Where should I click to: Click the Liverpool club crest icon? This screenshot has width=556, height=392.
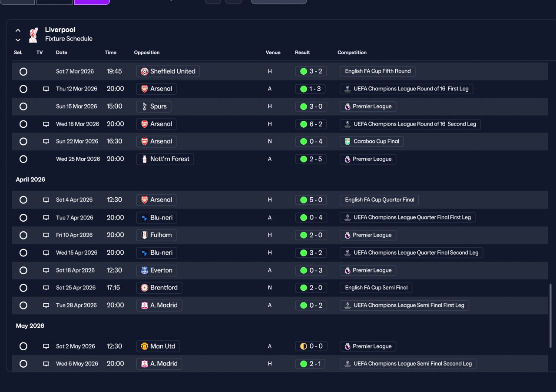[x=33, y=35]
